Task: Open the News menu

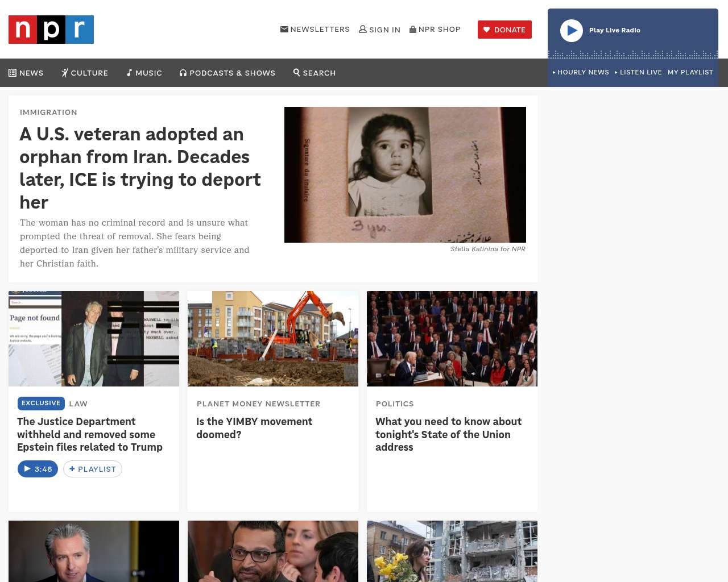Action: 26,73
